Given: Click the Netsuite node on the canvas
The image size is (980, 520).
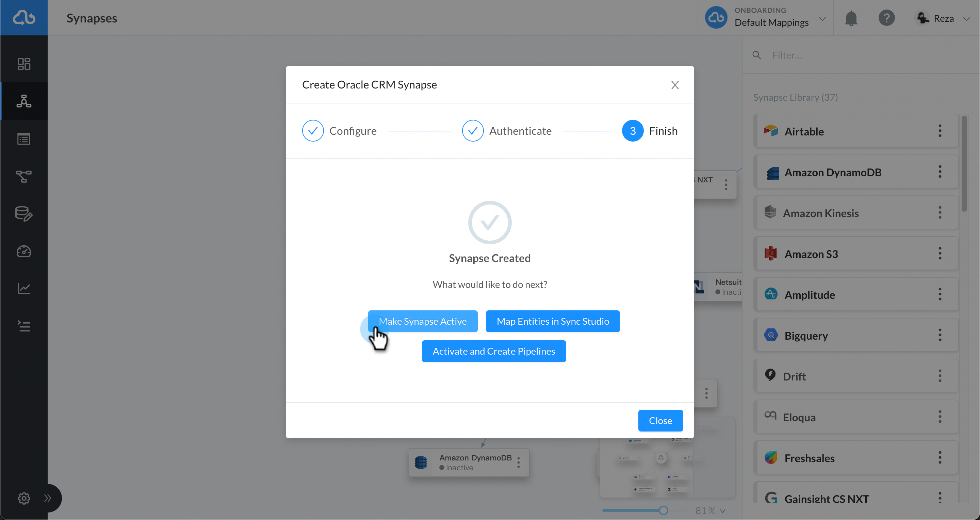Looking at the screenshot, I should pos(718,287).
